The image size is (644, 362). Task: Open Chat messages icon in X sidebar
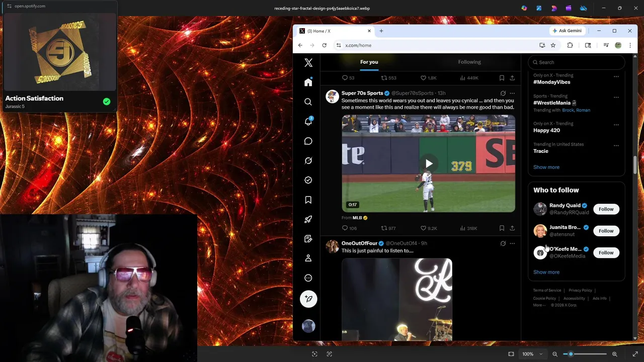click(x=308, y=141)
